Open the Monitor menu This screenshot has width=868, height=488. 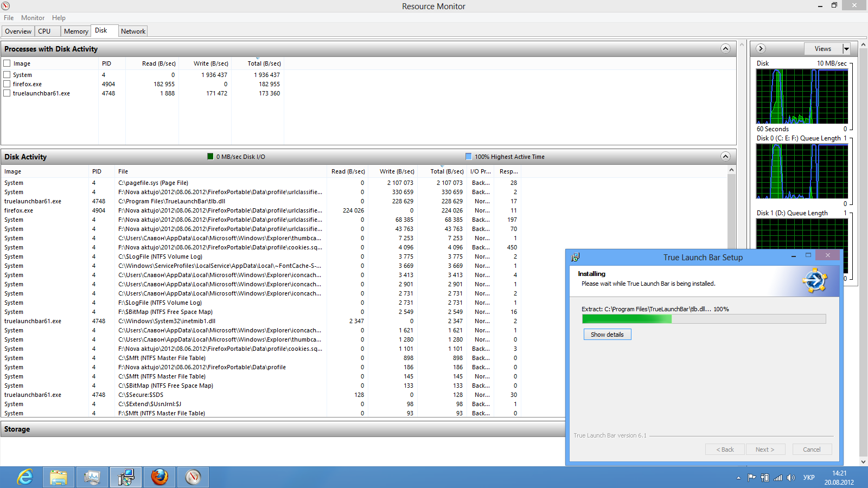(33, 18)
